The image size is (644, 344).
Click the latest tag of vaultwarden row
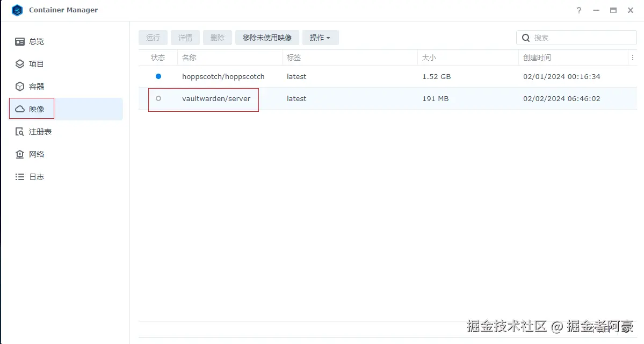click(x=296, y=99)
